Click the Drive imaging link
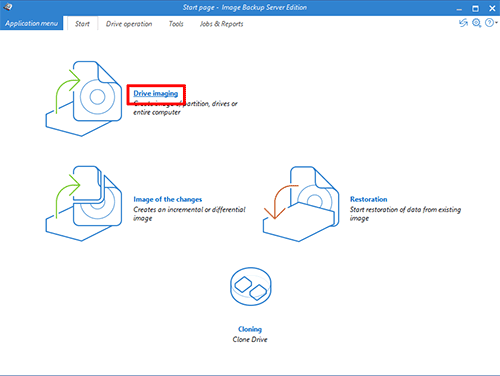This screenshot has height=376, width=500. coord(156,93)
